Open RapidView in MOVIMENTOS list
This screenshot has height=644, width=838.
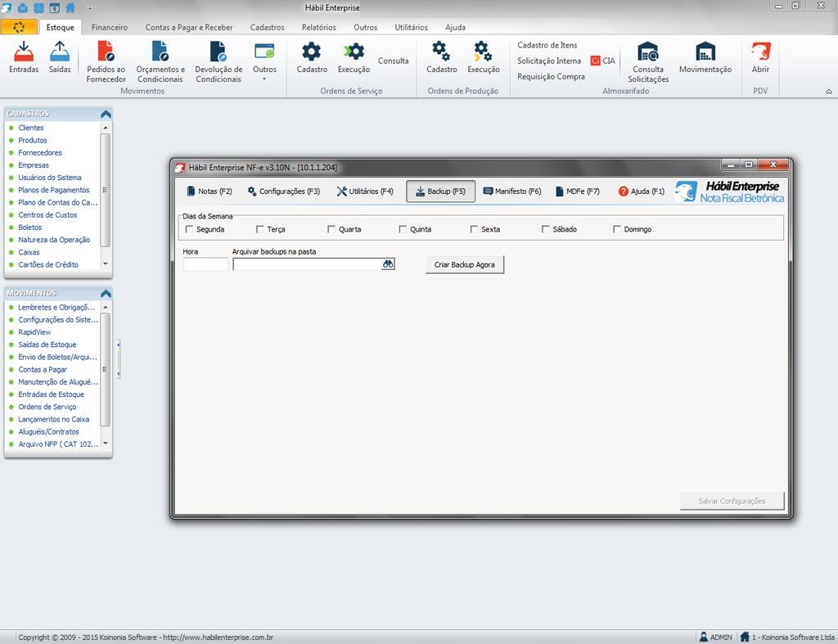pos(34,332)
